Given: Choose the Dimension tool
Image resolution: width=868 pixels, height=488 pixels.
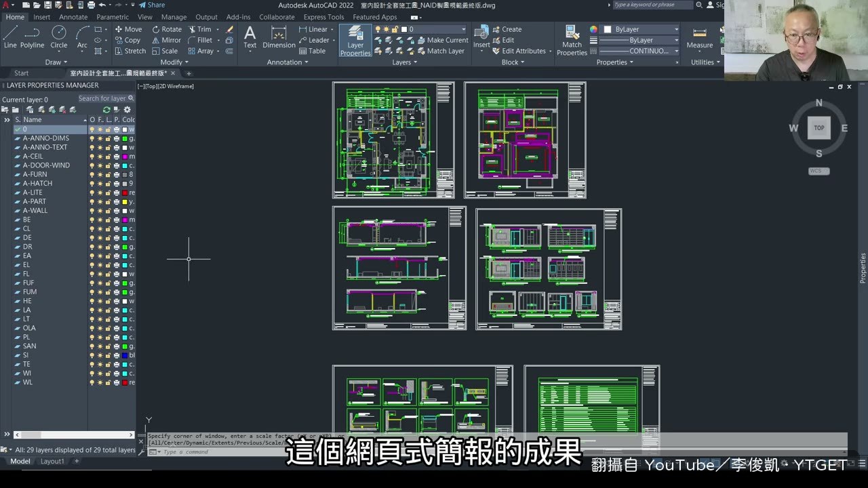Looking at the screenshot, I should pyautogui.click(x=279, y=37).
